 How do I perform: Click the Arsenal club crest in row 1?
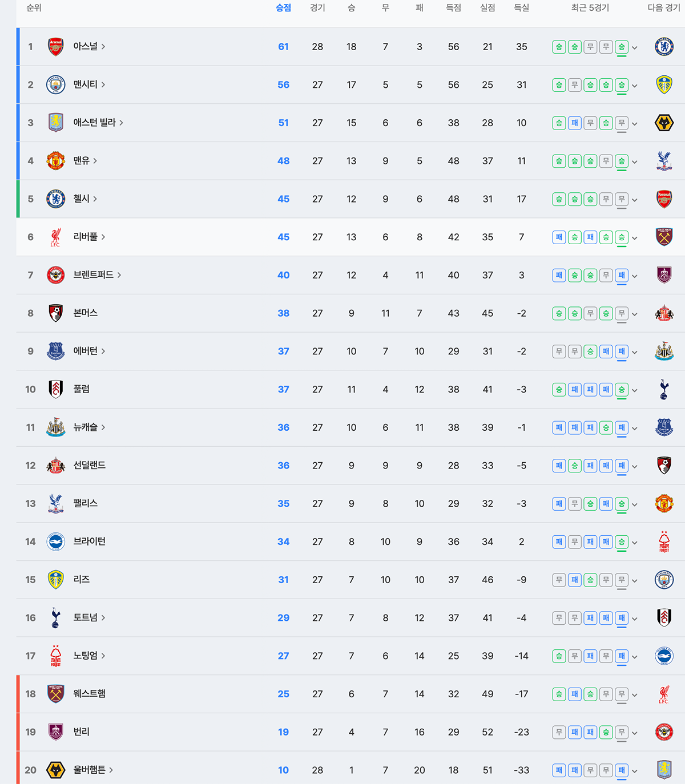(55, 47)
